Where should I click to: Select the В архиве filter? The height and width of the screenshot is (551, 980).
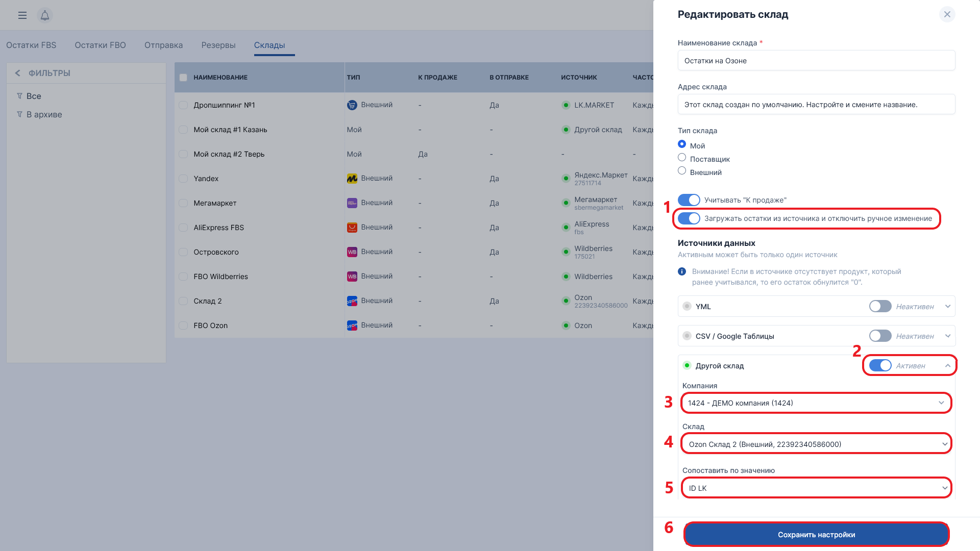point(44,115)
